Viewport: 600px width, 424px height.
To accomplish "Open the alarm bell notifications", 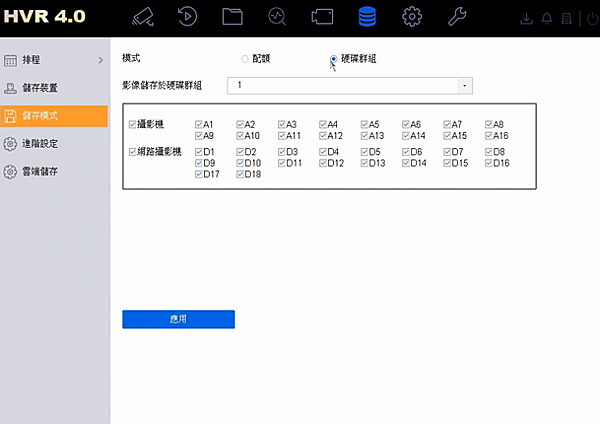I will tap(547, 18).
